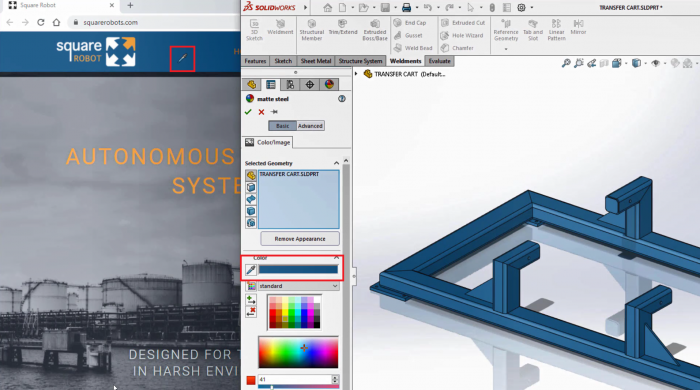Open the Evaluate tab
The image size is (700, 390).
(439, 61)
